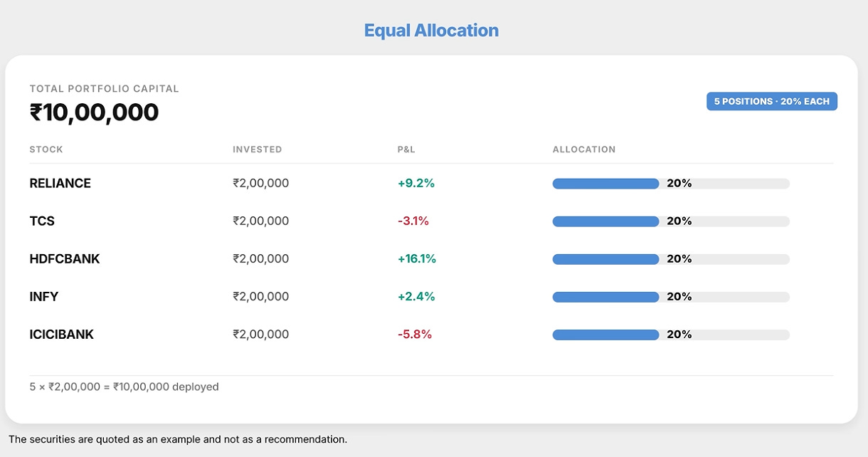Click the P&L column header

tap(406, 149)
